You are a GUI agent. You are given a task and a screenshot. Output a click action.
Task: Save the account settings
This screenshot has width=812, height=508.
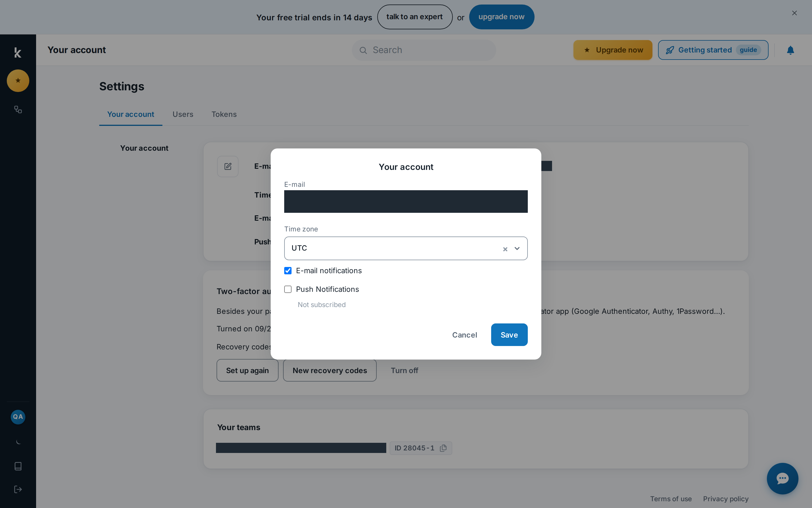coord(509,335)
